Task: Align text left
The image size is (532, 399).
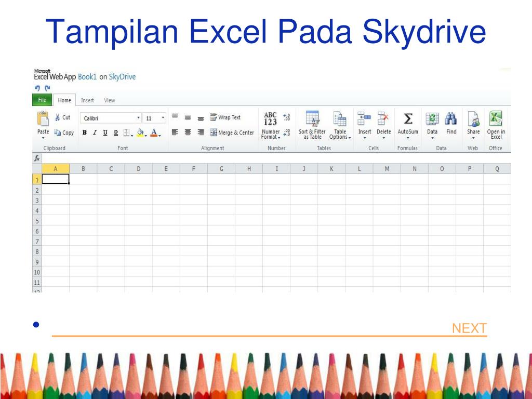Action: [175, 132]
